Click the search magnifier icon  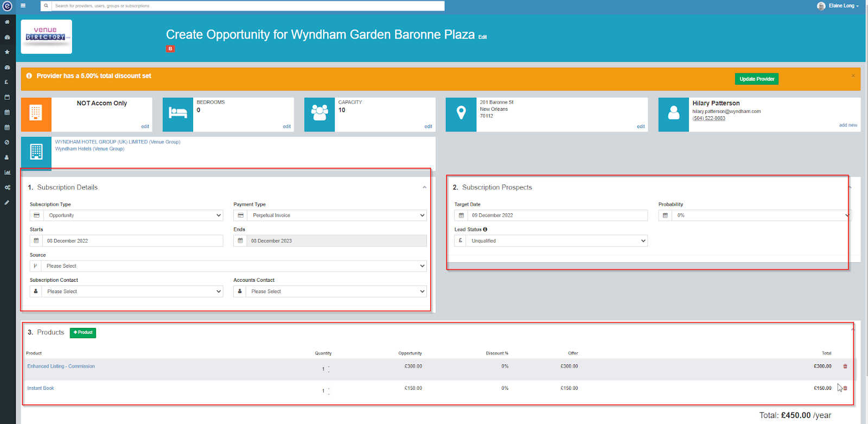(x=46, y=6)
